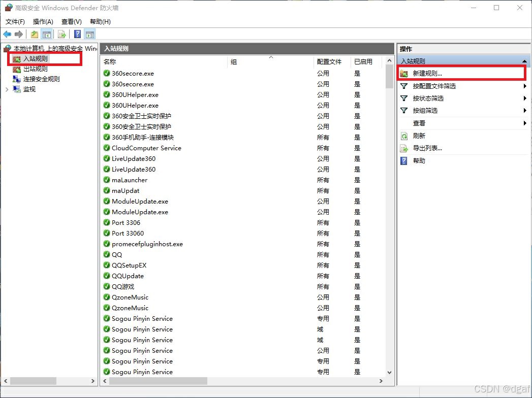Click the Back arrow toolbar icon
Image resolution: width=532 pixels, height=398 pixels.
pos(7,34)
